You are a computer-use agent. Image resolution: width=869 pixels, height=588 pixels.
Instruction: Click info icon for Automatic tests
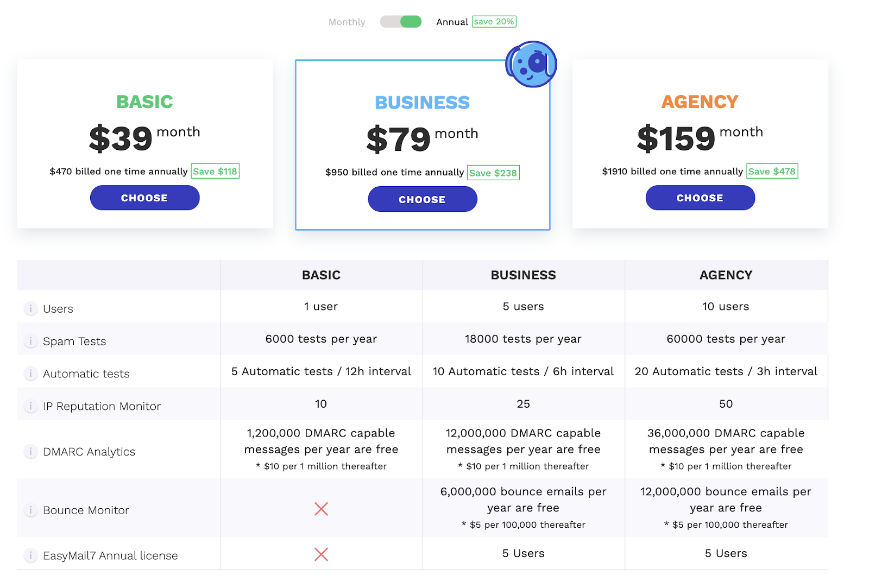point(31,374)
